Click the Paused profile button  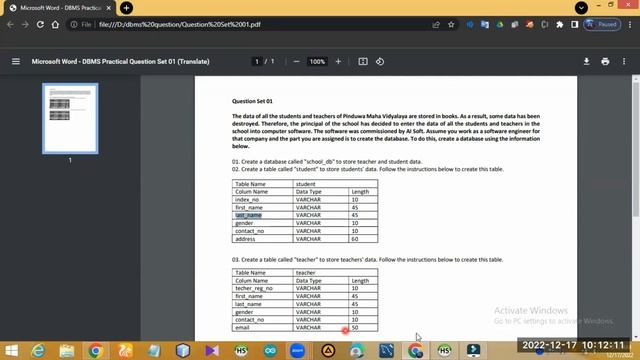pyautogui.click(x=603, y=24)
